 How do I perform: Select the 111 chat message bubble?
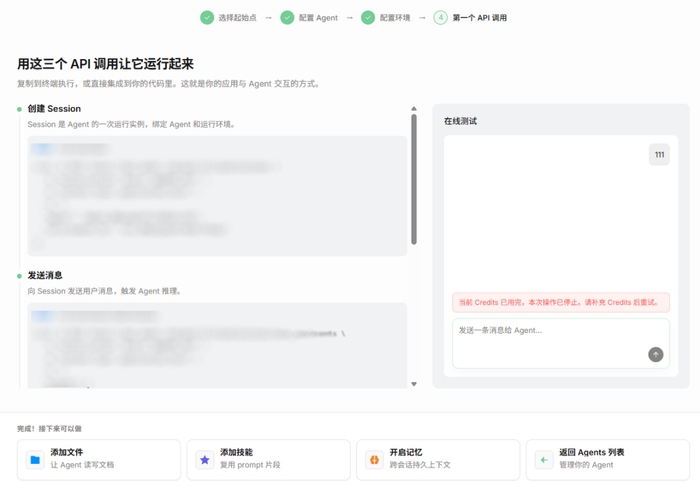pos(659,154)
